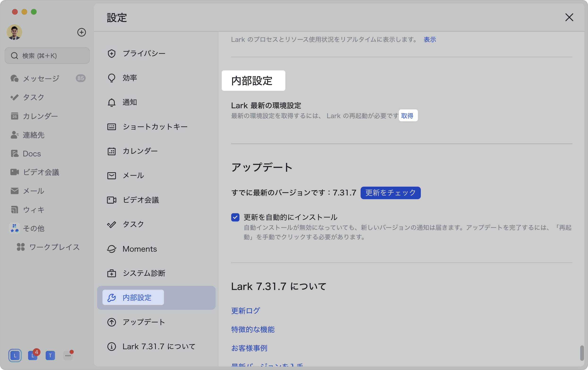Click the プライバシー shield settings item
The width and height of the screenshot is (588, 370).
144,53
